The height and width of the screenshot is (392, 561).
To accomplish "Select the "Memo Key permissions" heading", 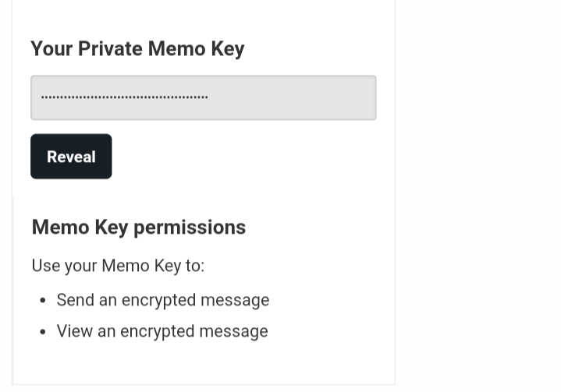I will (x=139, y=227).
